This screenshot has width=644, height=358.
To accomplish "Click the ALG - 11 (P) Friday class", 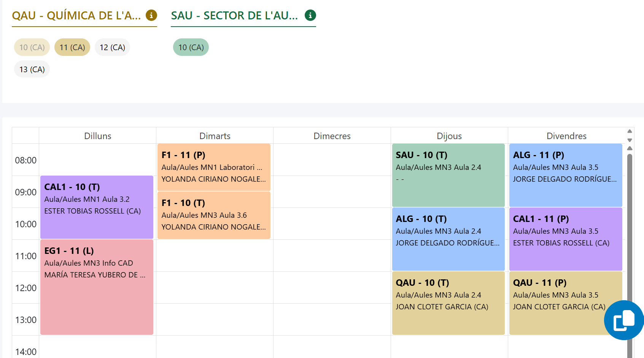I will (x=565, y=175).
